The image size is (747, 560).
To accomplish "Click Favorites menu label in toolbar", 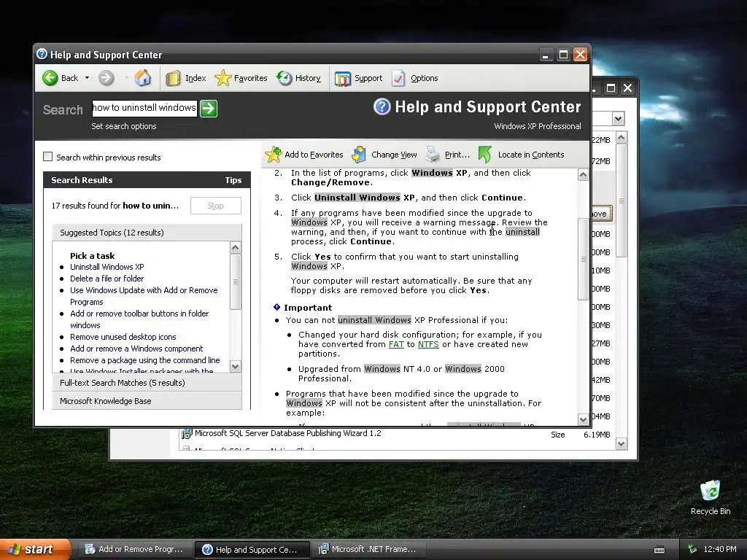I will pyautogui.click(x=251, y=78).
